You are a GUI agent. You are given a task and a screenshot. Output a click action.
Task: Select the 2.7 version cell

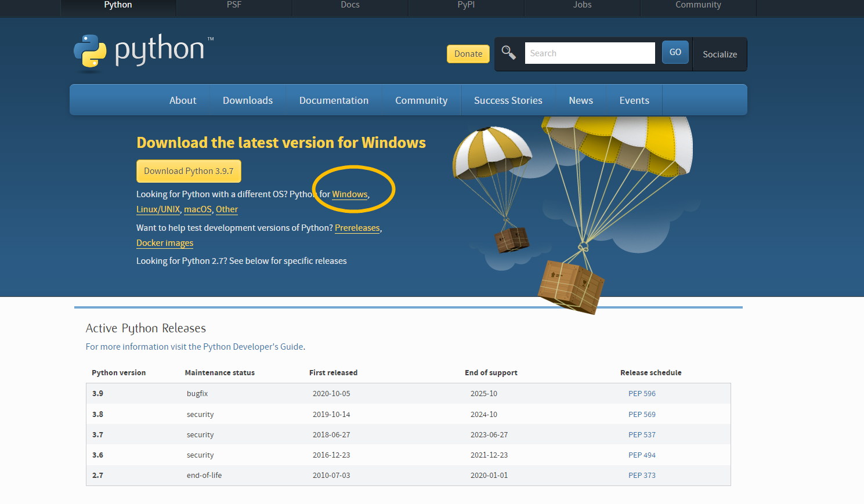(x=97, y=476)
